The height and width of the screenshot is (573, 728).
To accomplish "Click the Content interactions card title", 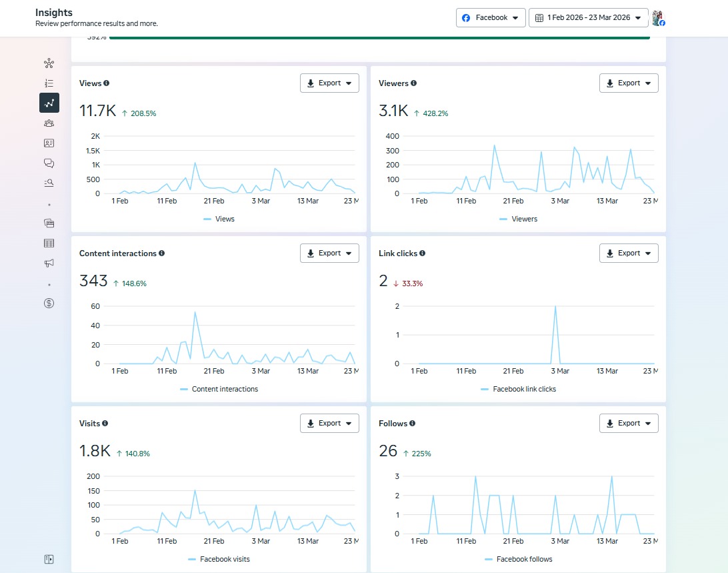I will coord(118,253).
